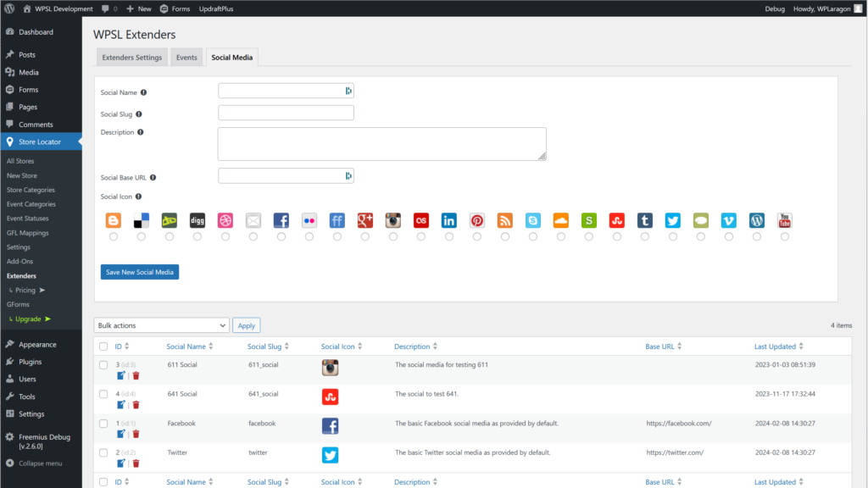
Task: Open the Extenders Settings tab
Action: coord(132,58)
